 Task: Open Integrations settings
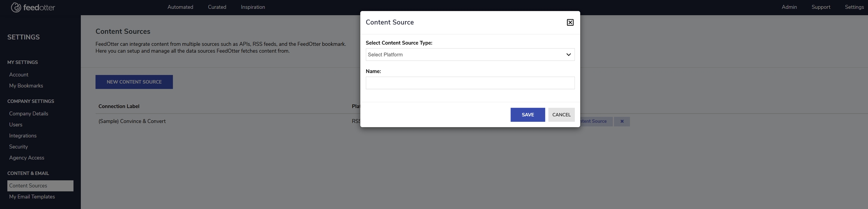tap(23, 136)
